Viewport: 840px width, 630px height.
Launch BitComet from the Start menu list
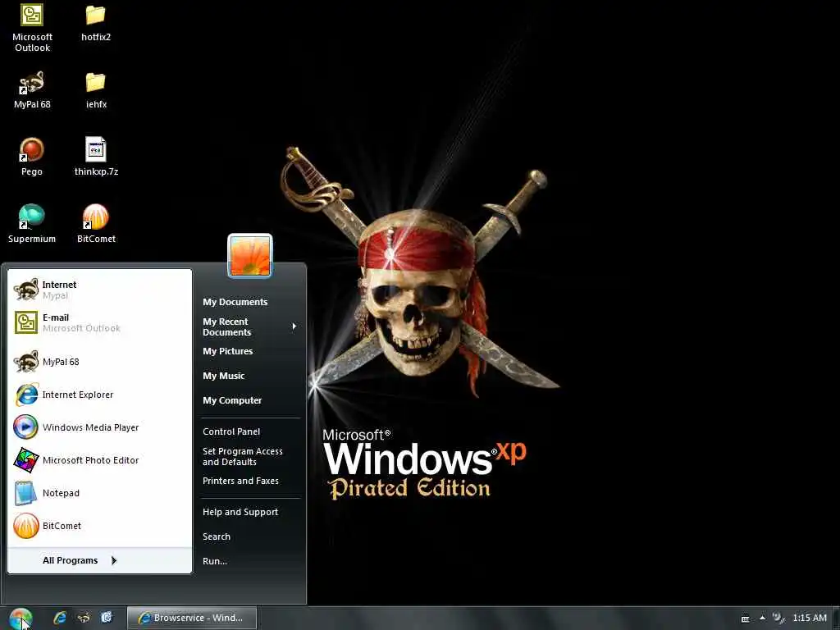99,526
